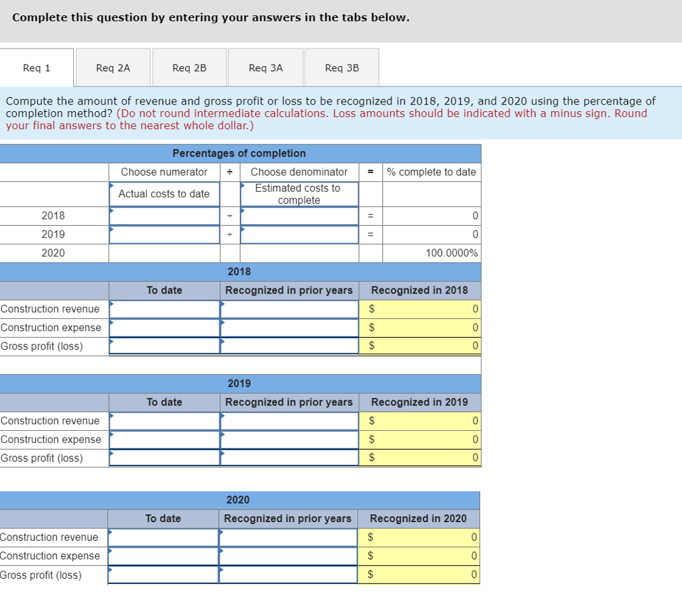The image size is (682, 616).
Task: Click Recognized in 2020 Construction revenue result
Action: [x=419, y=537]
